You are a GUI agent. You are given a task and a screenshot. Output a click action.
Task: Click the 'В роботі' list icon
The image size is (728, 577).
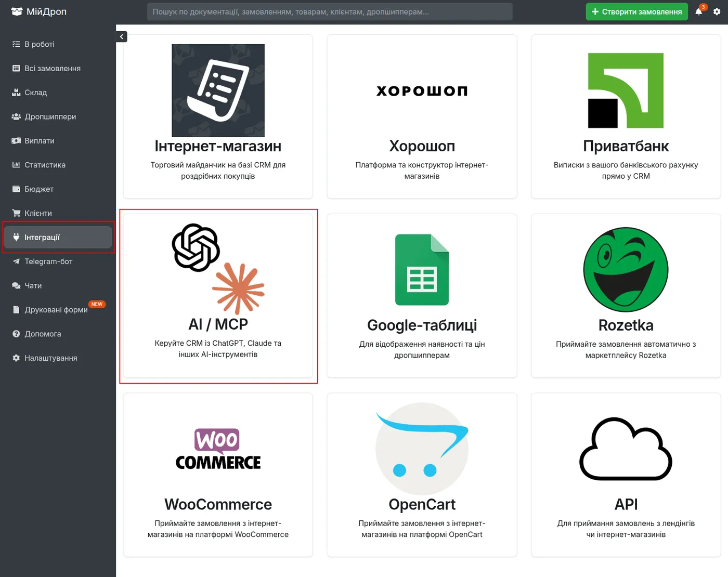(x=16, y=44)
